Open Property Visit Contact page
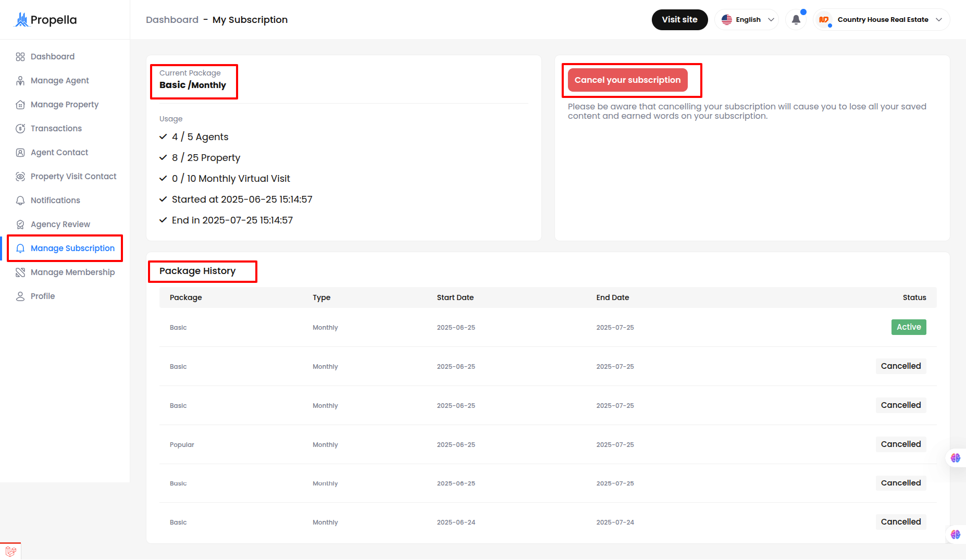The height and width of the screenshot is (560, 966). [x=73, y=177]
